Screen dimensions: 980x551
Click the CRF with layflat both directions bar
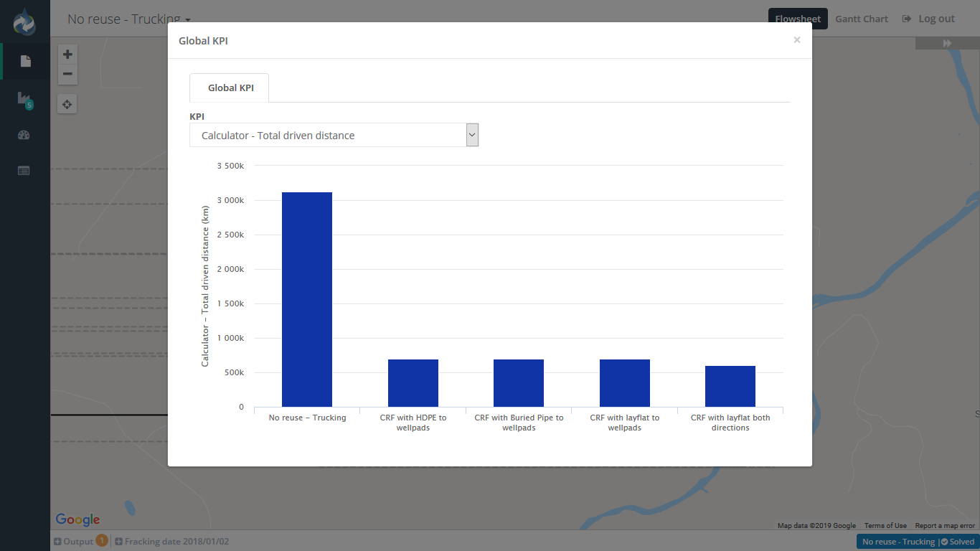click(x=730, y=386)
